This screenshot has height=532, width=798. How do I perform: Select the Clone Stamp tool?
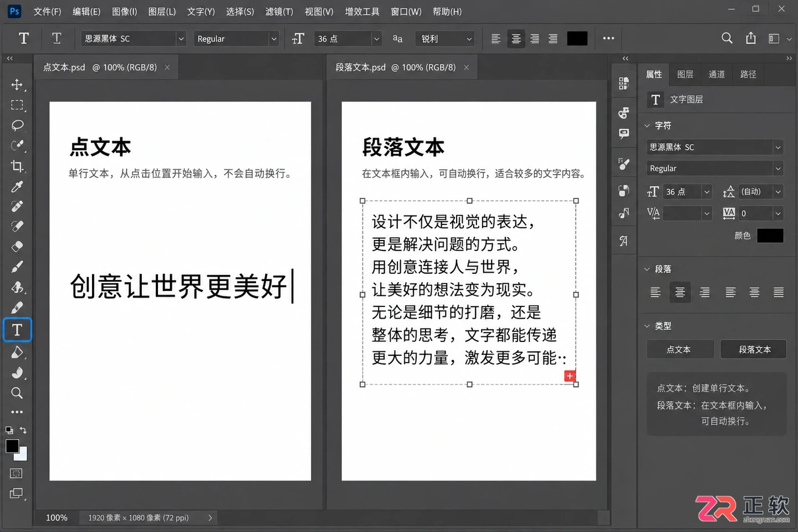tap(17, 287)
